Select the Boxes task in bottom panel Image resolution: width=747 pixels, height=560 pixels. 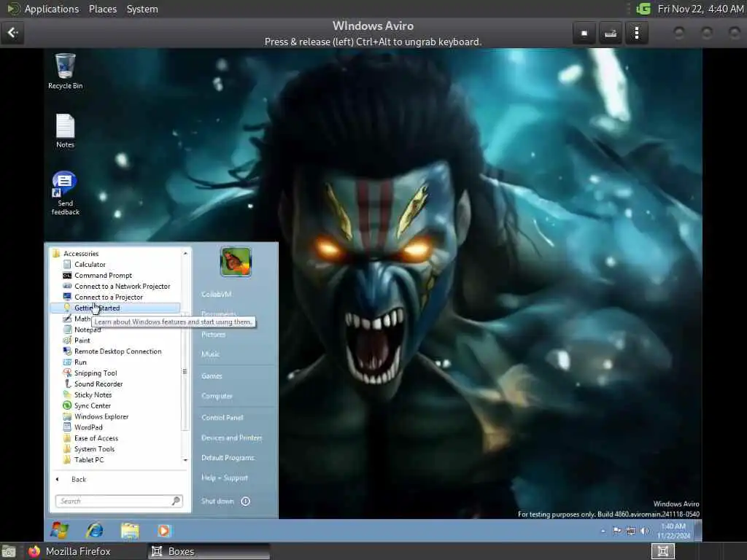209,551
